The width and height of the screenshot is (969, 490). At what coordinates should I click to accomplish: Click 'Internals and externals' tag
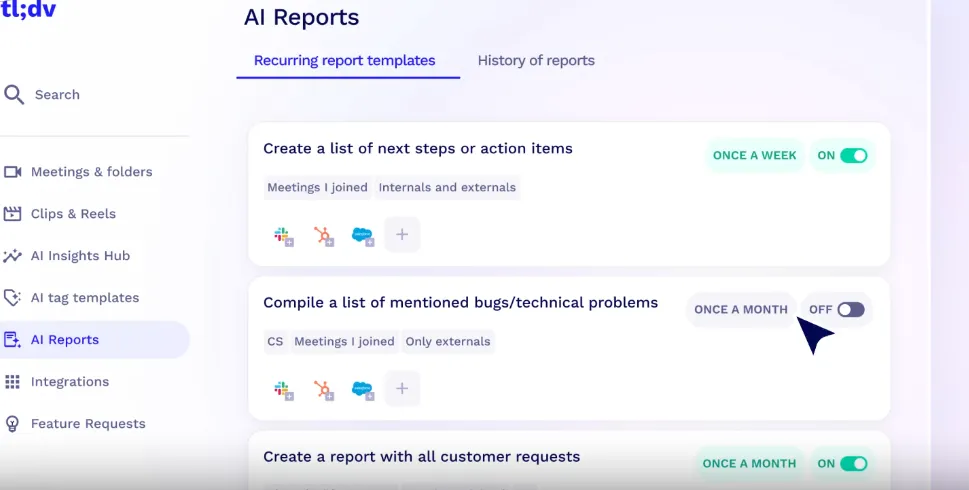coord(447,187)
